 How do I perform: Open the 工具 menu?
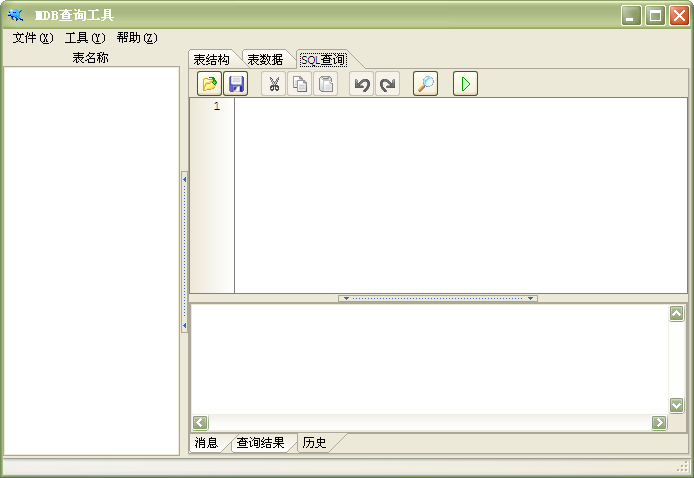tap(84, 38)
